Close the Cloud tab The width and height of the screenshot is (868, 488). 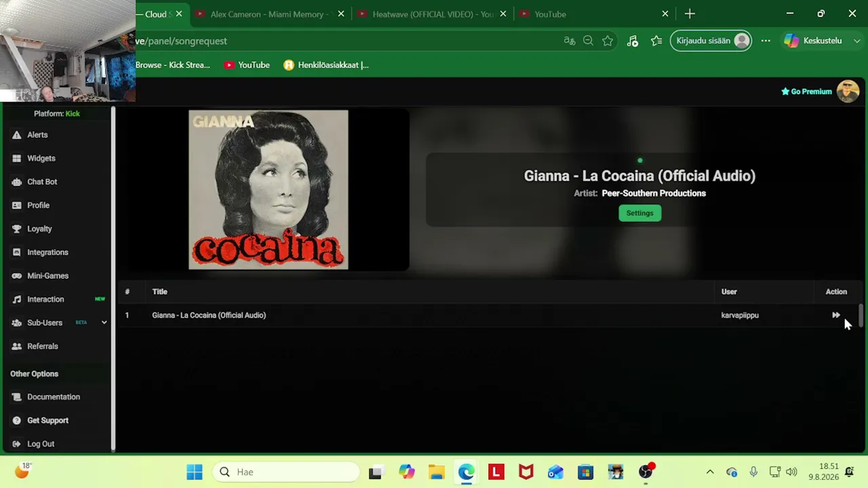pyautogui.click(x=179, y=14)
